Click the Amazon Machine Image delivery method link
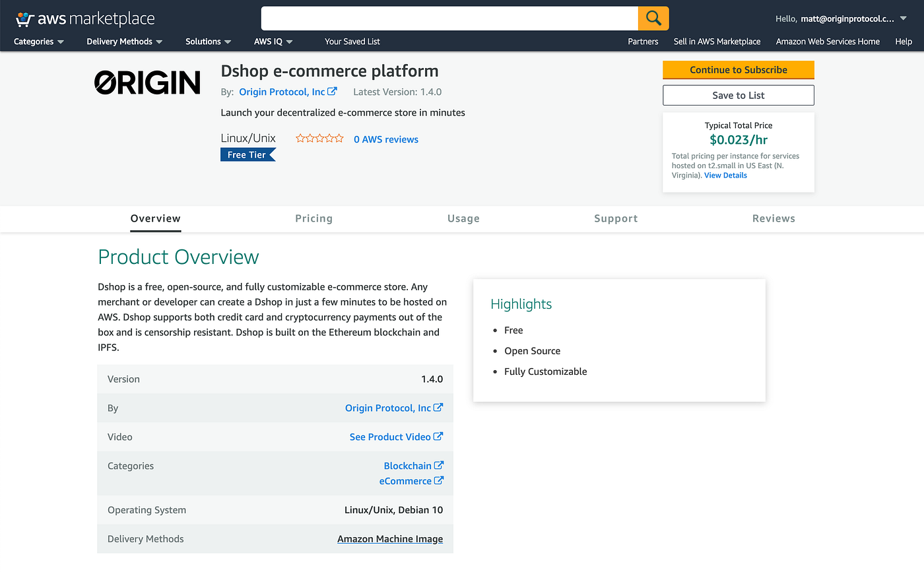924x572 pixels. (390, 539)
